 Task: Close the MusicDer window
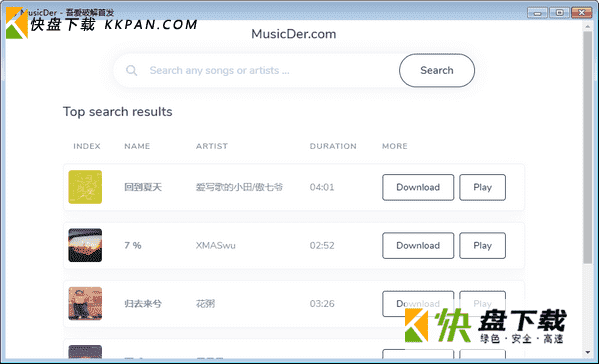[581, 13]
